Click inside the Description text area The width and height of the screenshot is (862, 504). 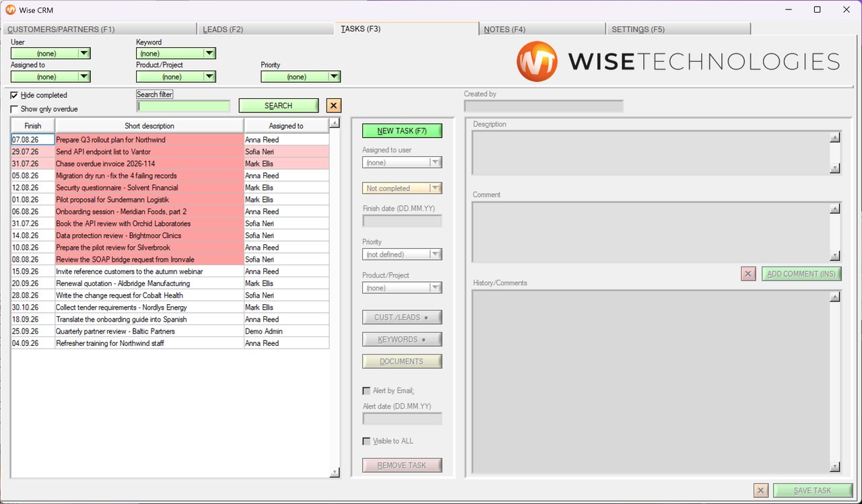click(651, 153)
